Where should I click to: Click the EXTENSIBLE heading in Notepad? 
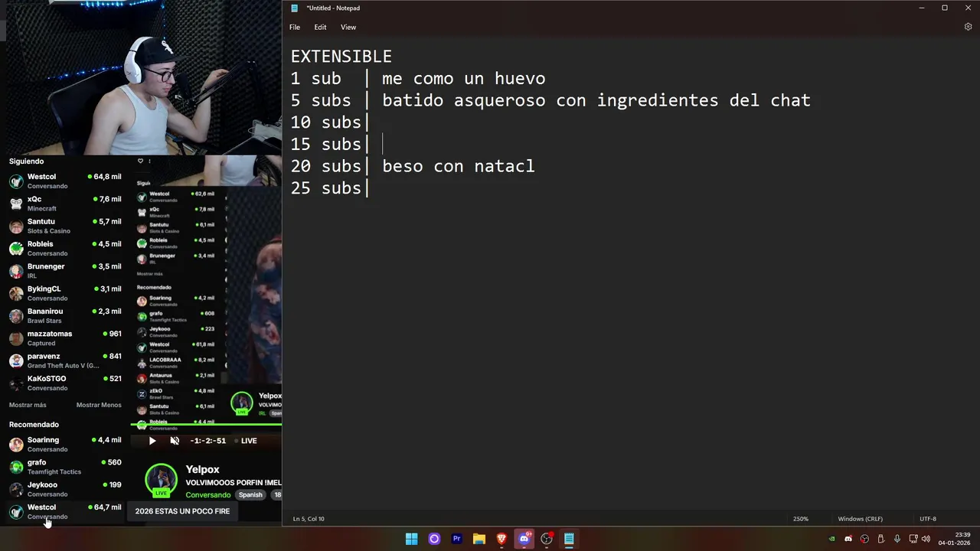tap(341, 57)
